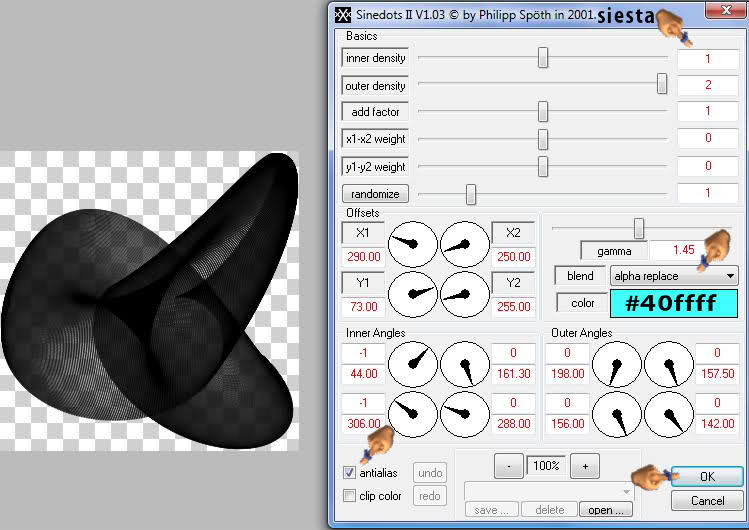This screenshot has height=530, width=749.
Task: Click the inner angle dial next to 44.00
Action: pyautogui.click(x=413, y=363)
